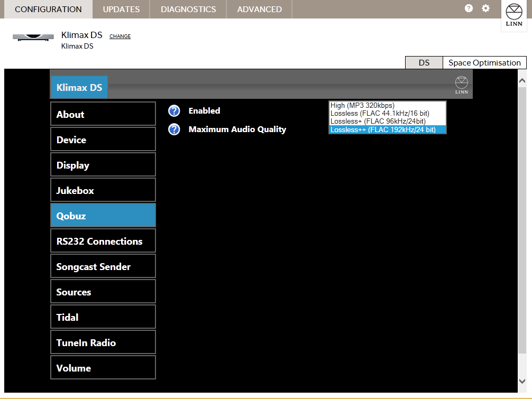This screenshot has height=399, width=532.
Task: Open the Volume section
Action: [103, 368]
